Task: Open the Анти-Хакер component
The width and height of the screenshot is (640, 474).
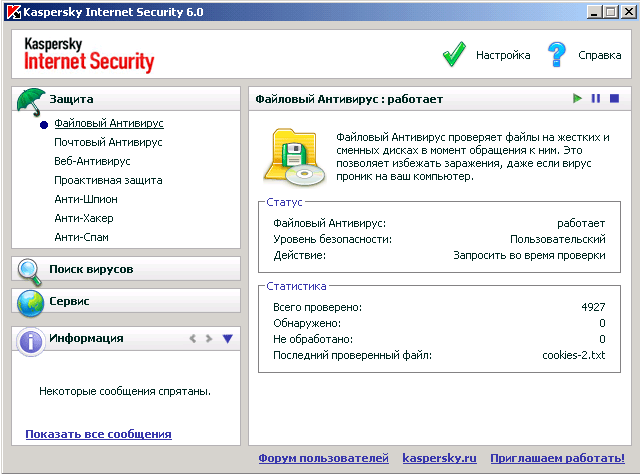Action: (84, 218)
